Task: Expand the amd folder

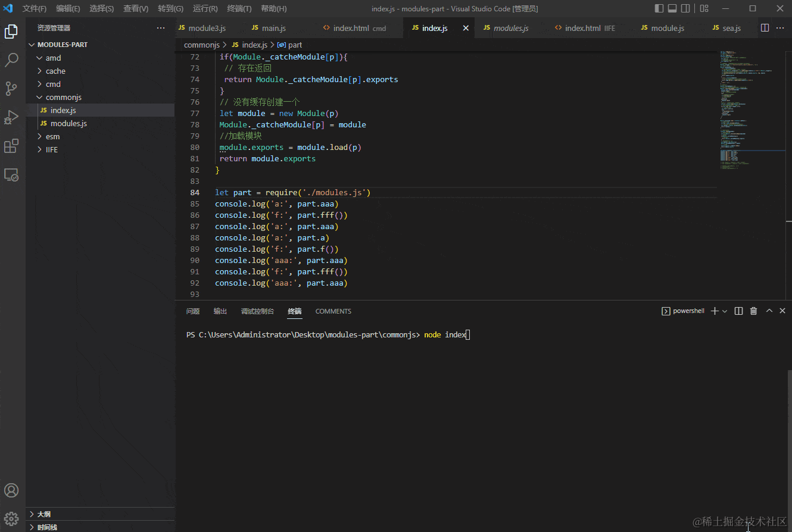Action: coord(52,57)
